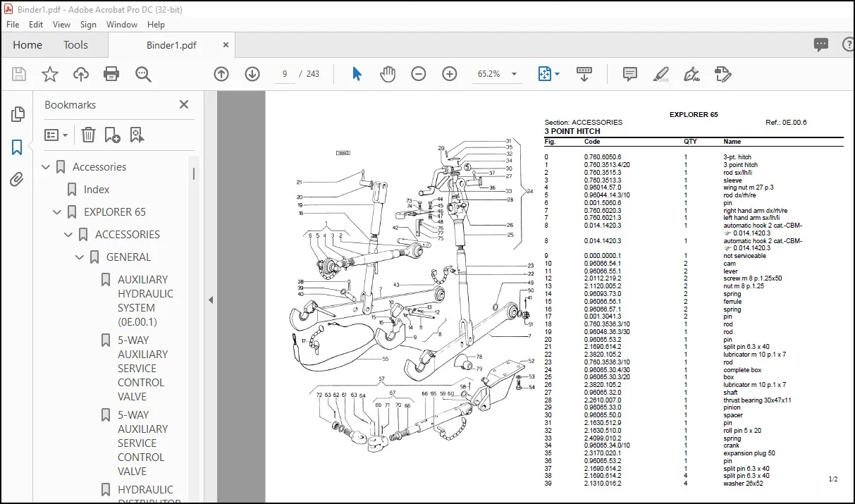Zoom out with minus icon
The width and height of the screenshot is (855, 504).
(x=419, y=74)
